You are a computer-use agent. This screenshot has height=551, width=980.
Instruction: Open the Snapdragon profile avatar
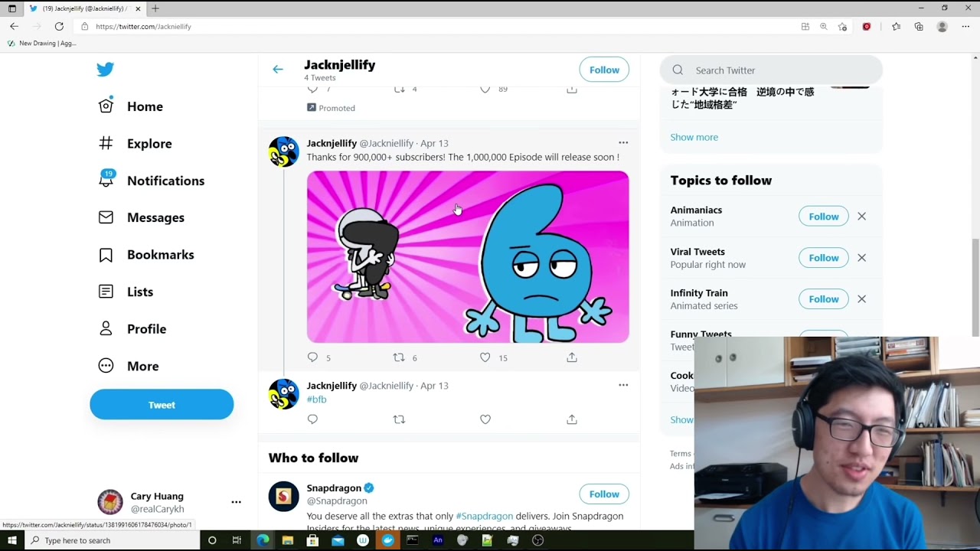pos(283,497)
